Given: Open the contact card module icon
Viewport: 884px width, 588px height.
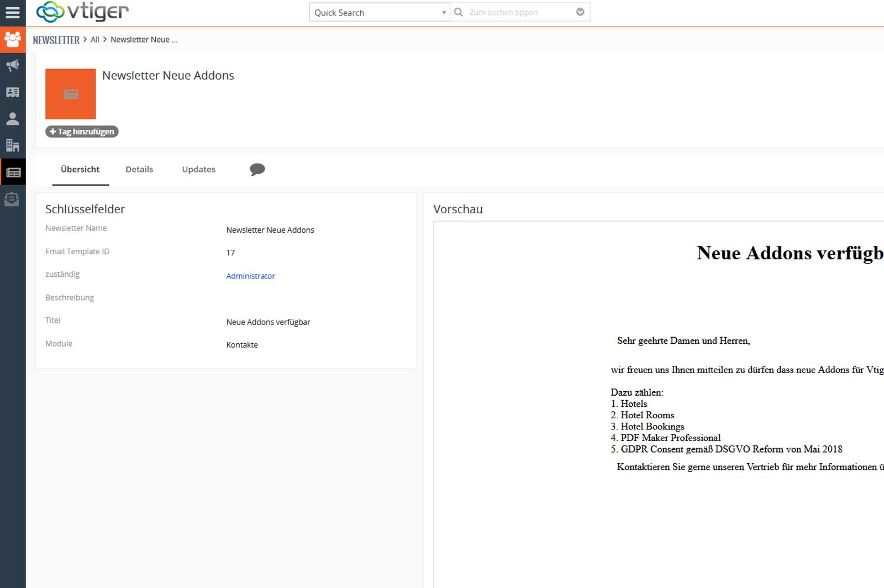Looking at the screenshot, I should (12, 92).
